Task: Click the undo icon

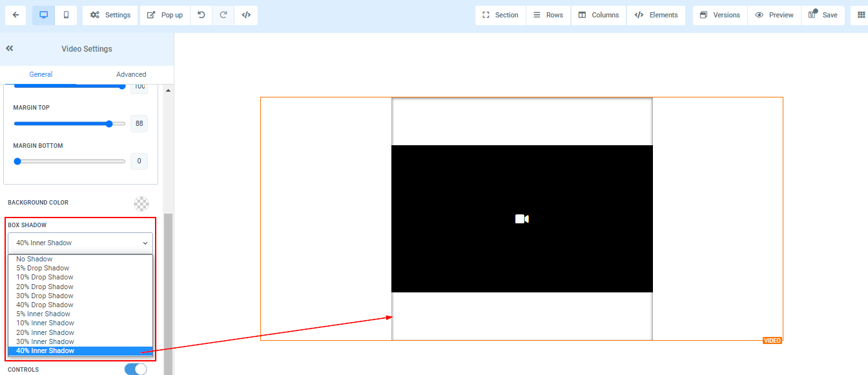Action: [201, 15]
